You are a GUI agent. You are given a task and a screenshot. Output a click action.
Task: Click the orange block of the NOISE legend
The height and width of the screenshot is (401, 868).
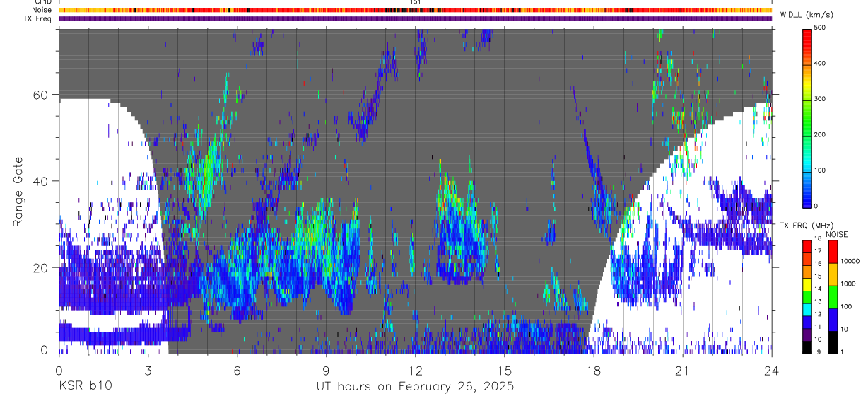pyautogui.click(x=833, y=274)
